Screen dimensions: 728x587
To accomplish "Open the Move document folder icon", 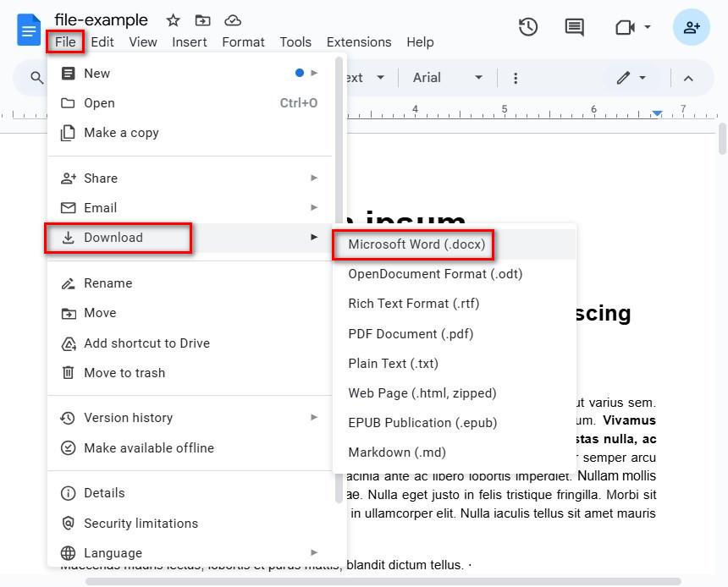I will 203,19.
